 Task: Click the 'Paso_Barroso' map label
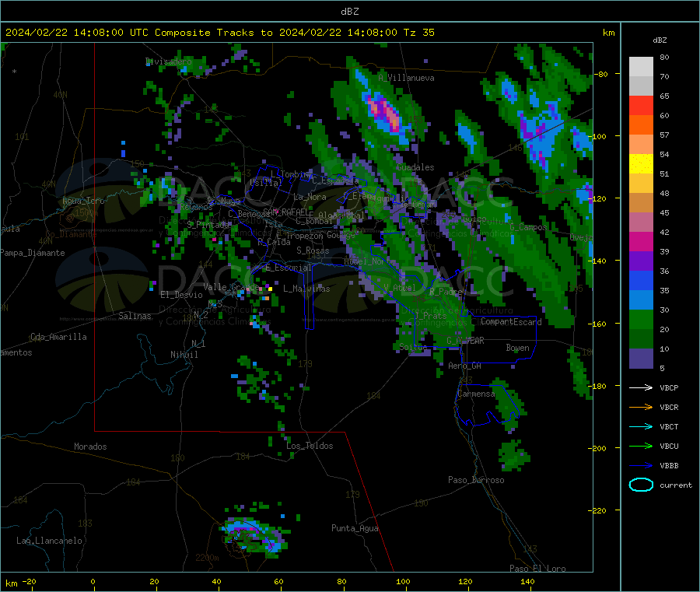point(476,480)
